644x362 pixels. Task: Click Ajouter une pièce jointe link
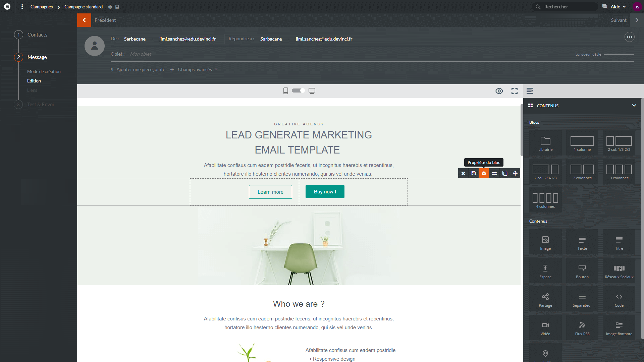[141, 69]
